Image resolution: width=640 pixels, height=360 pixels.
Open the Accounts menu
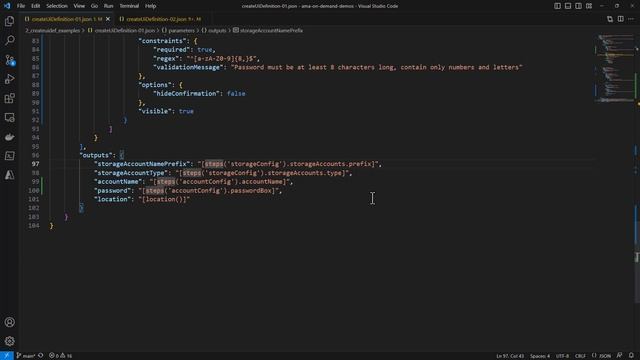tap(9, 322)
